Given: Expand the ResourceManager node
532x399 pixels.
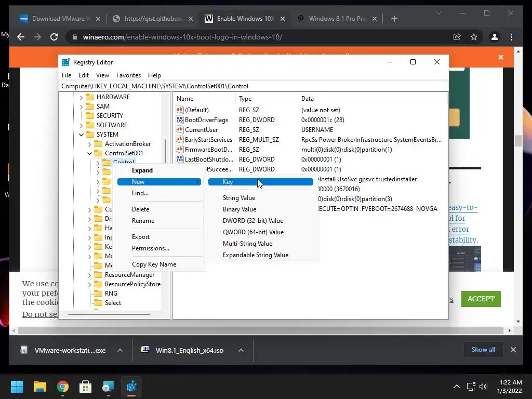Looking at the screenshot, I should pyautogui.click(x=89, y=275).
